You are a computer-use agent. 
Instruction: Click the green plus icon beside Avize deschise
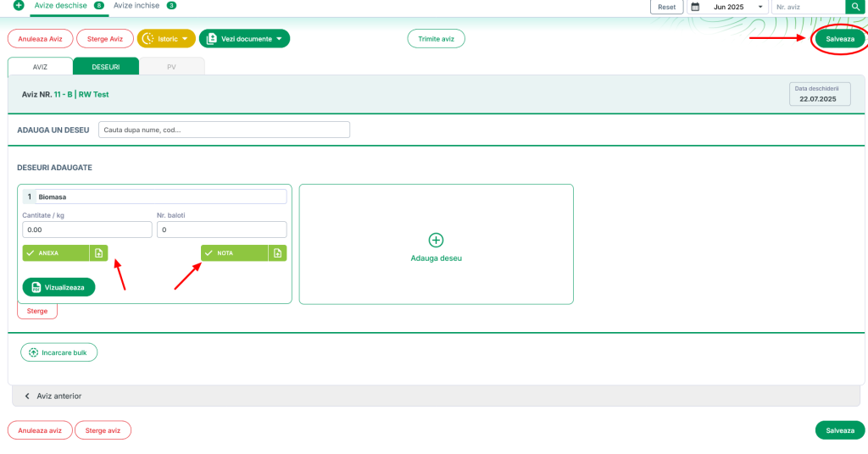pyautogui.click(x=19, y=6)
